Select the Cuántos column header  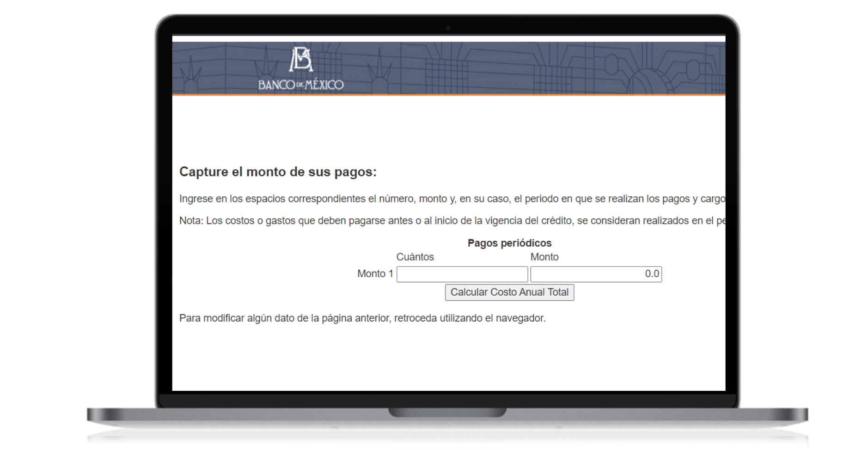[x=415, y=257]
